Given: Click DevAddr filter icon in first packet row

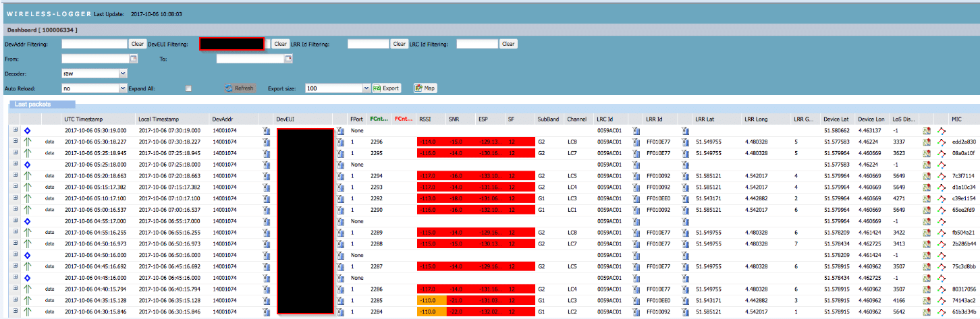Looking at the screenshot, I should 267,130.
